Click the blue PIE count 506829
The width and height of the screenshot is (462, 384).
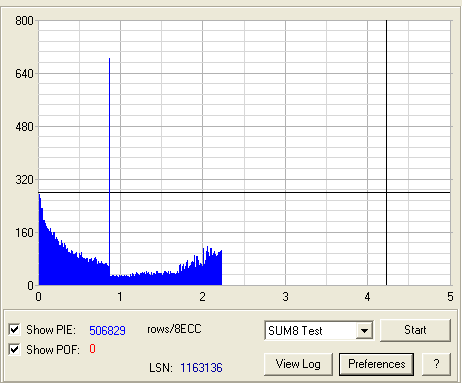(x=107, y=330)
